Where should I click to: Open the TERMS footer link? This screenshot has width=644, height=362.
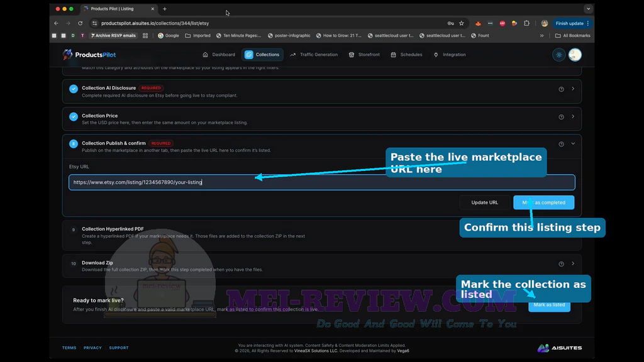(x=69, y=348)
